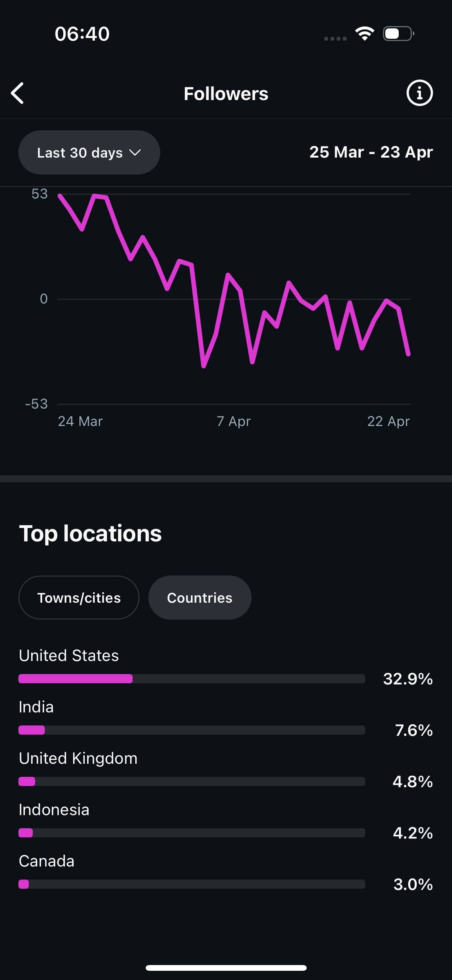The image size is (452, 980).
Task: Switch to the Towns/cities tab
Action: (79, 597)
